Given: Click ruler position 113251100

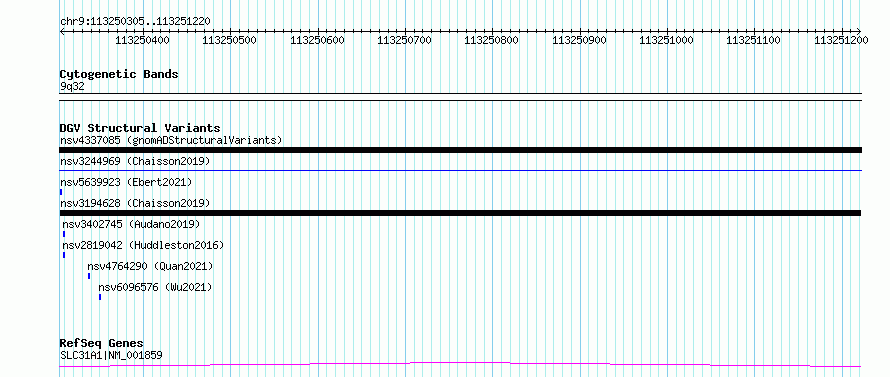Looking at the screenshot, I should (754, 40).
